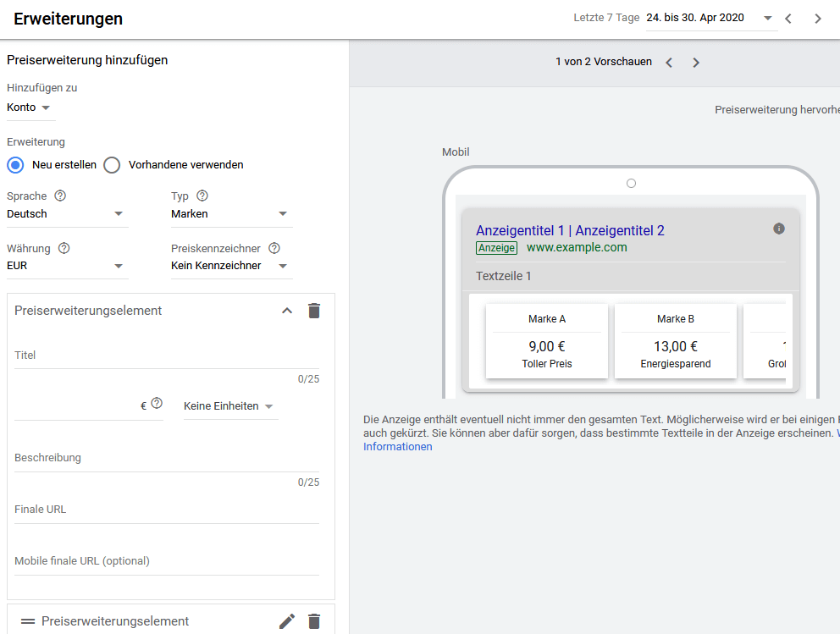
Task: Go to previous date range arrow
Action: pos(788,18)
